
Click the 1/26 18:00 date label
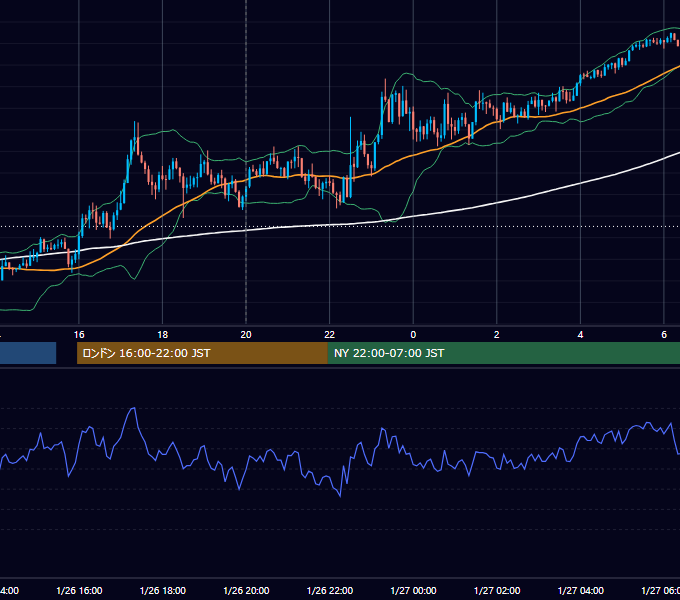[163, 590]
